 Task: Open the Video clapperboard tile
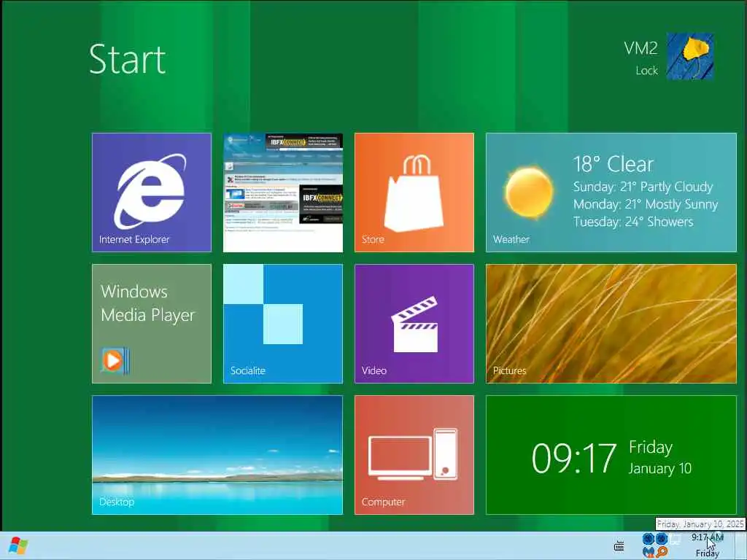[414, 324]
